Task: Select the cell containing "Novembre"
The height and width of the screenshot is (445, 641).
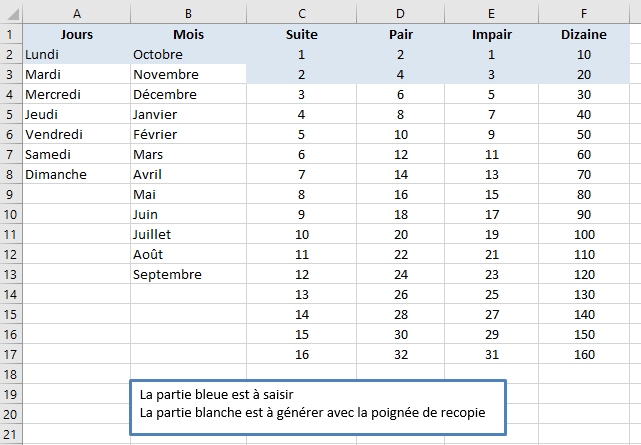Action: tap(188, 74)
